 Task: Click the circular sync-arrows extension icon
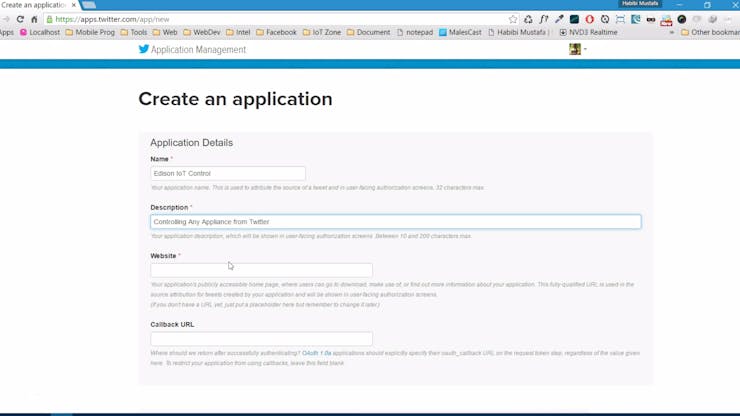[x=605, y=19]
